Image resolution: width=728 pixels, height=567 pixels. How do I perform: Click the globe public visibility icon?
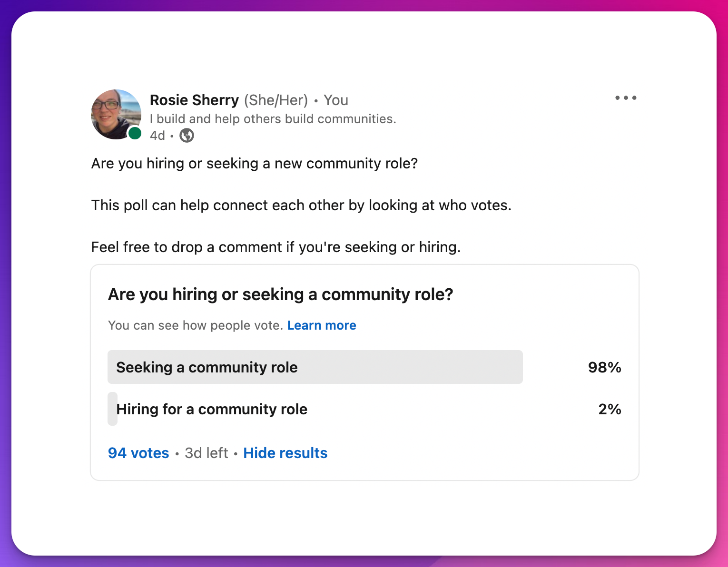(x=187, y=136)
